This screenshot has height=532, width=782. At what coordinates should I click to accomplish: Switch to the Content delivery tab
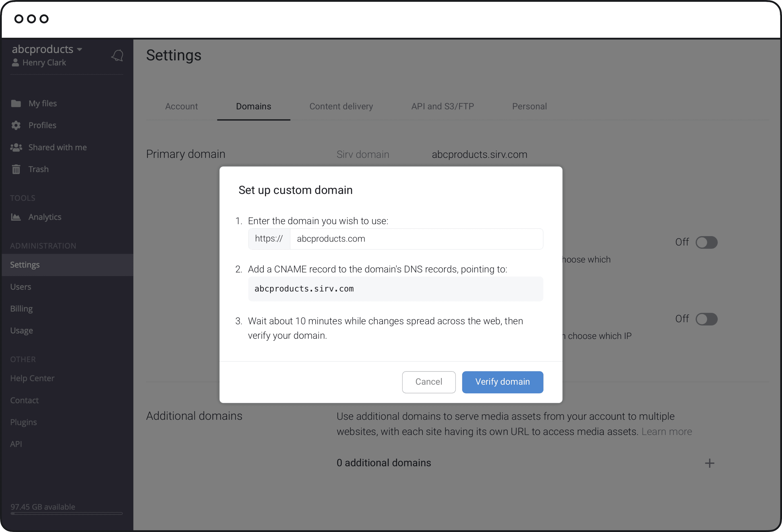(x=341, y=106)
